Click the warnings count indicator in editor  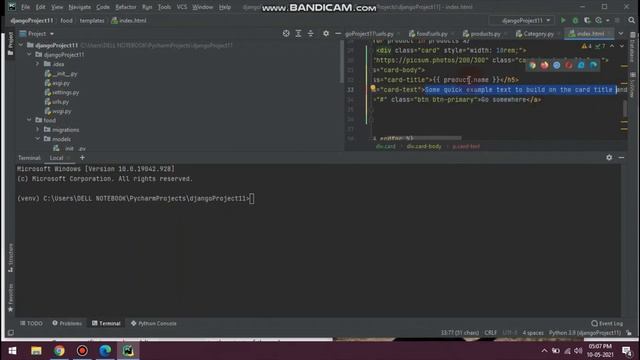pyautogui.click(x=587, y=46)
